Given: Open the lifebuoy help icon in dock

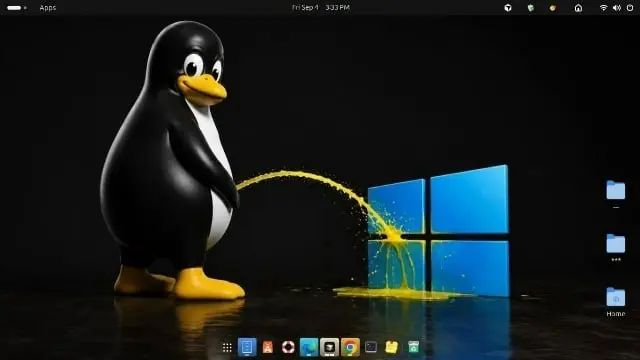Looking at the screenshot, I should click(288, 347).
